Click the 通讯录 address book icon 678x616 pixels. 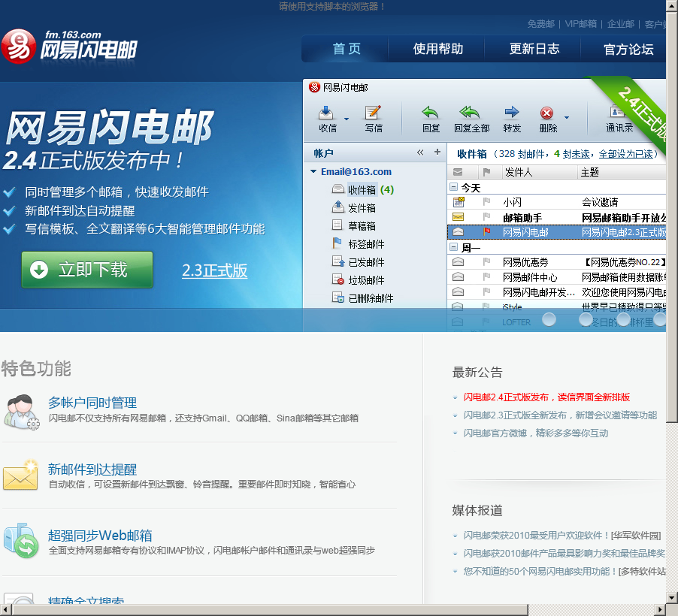(617, 111)
